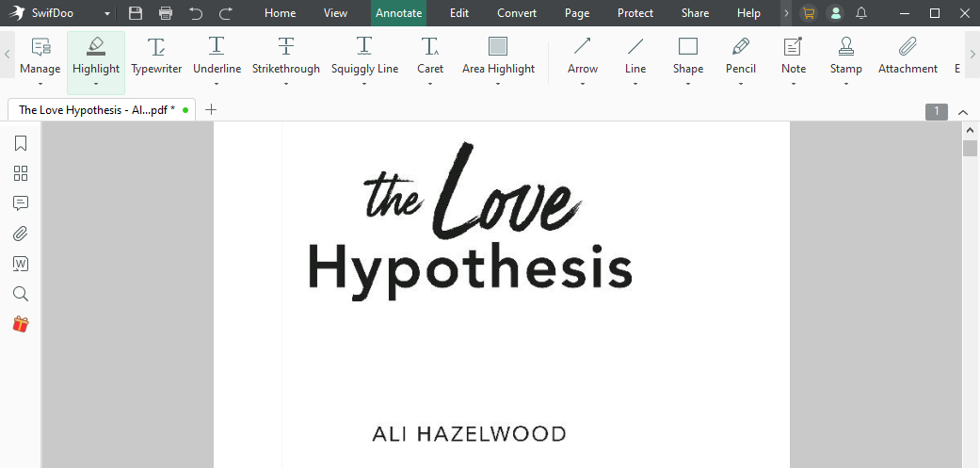Open the Share tab
The image size is (980, 468).
pyautogui.click(x=695, y=13)
